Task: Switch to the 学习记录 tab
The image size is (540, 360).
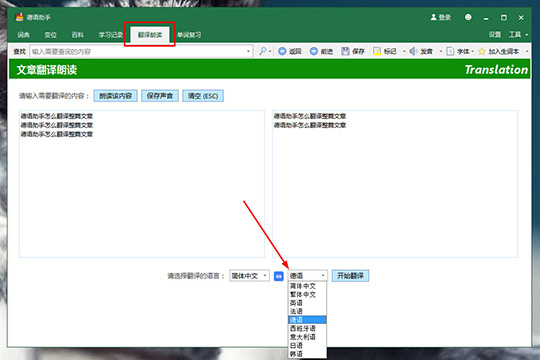Action: [x=111, y=35]
